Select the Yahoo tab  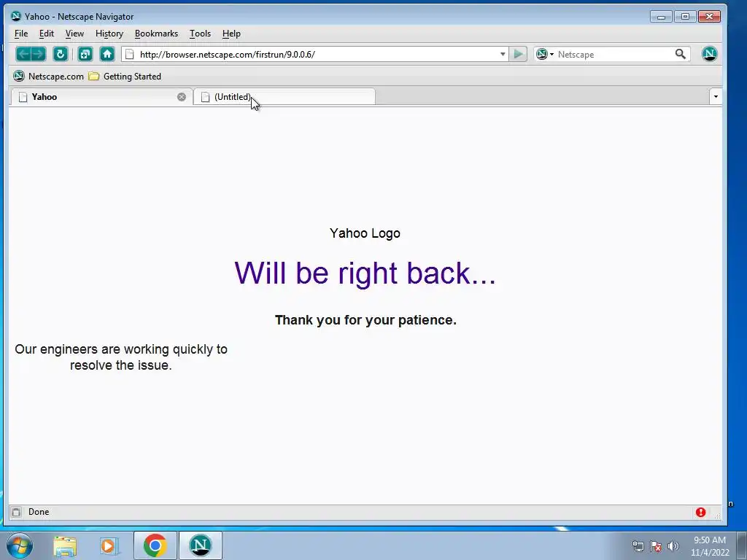101,97
